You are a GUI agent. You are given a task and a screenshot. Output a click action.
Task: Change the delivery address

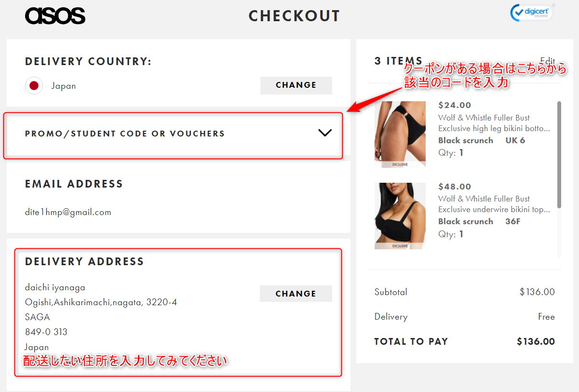pyautogui.click(x=296, y=294)
